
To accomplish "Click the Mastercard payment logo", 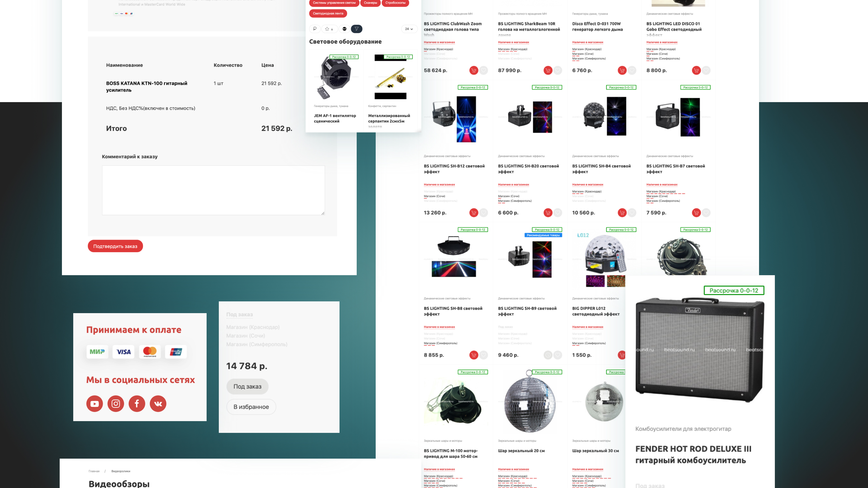I will [150, 352].
